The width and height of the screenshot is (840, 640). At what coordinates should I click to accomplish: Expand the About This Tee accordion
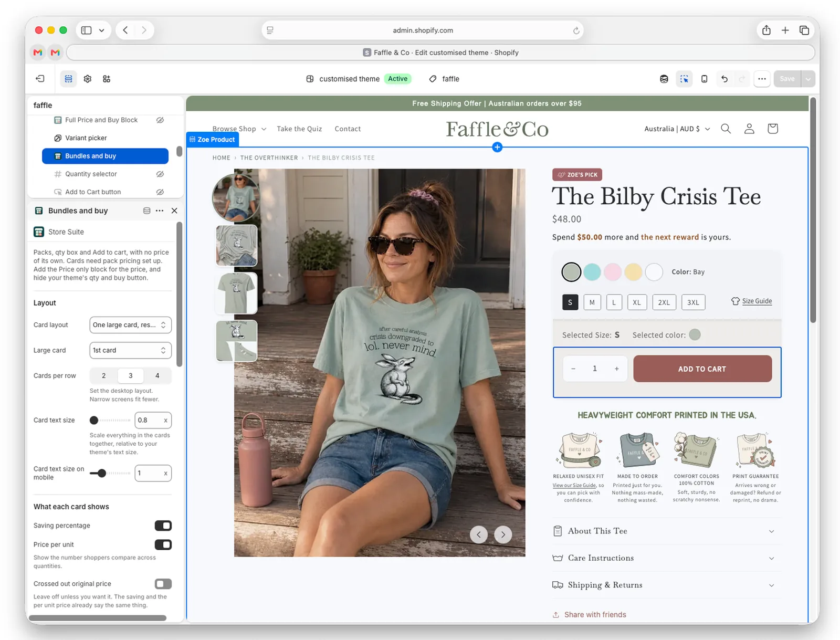coord(666,531)
